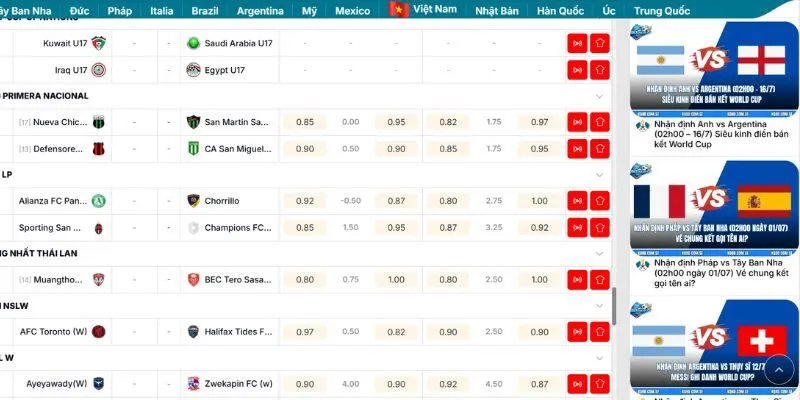Screen dimensions: 800x400
Task: Open live stream icon for Nueva Chicago match
Action: (x=577, y=122)
